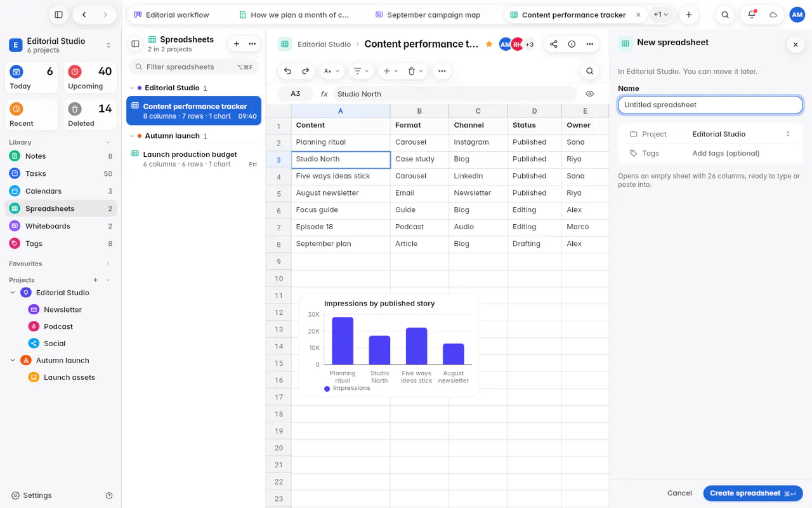This screenshot has width=812, height=508.
Task: Toggle formula bar eye visibility icon
Action: click(590, 93)
